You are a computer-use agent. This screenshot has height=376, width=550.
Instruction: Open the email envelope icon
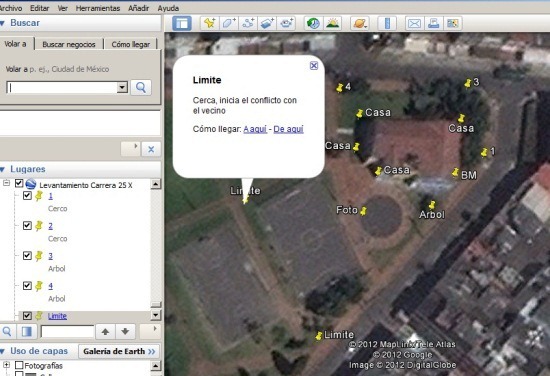coord(414,24)
